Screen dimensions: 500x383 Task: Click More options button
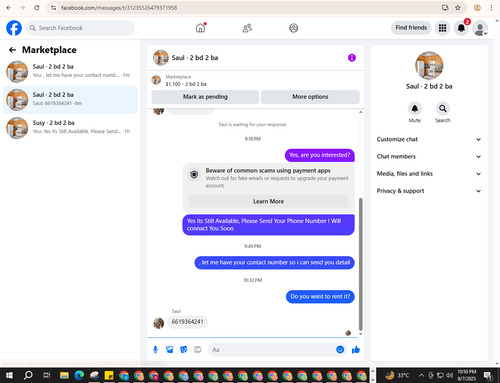coord(310,97)
